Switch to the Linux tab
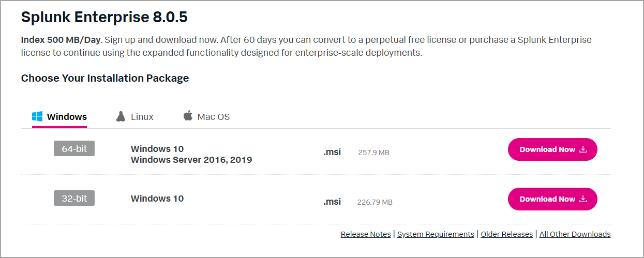Image resolution: width=644 pixels, height=258 pixels. point(135,117)
